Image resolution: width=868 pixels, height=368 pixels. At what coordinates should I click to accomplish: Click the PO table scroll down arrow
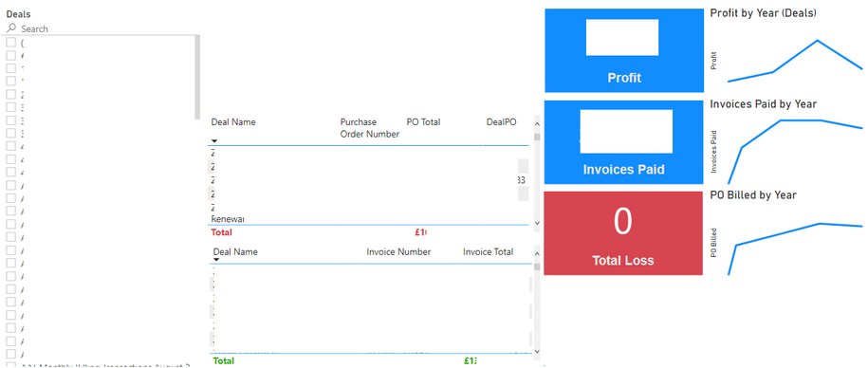[536, 223]
